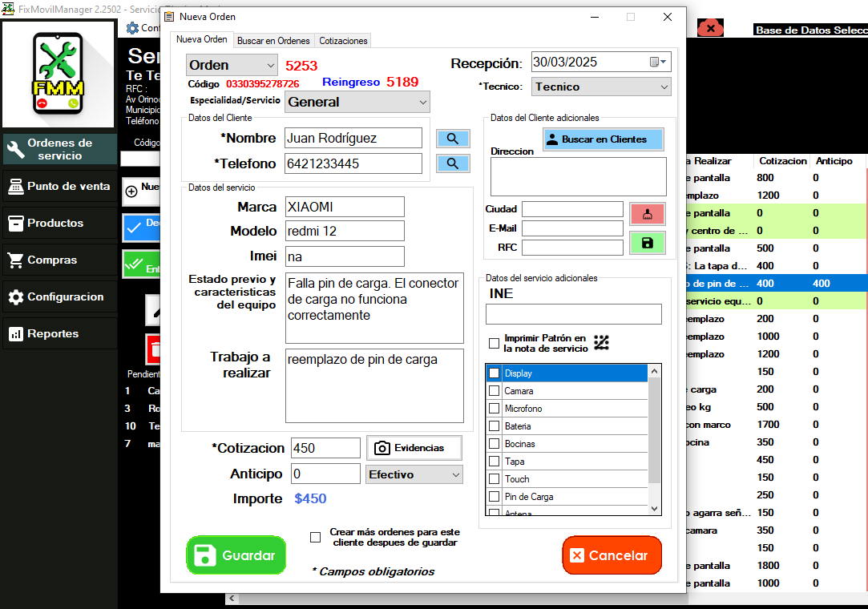Click the plus Nueva button in main window
Viewport: 868px width, 609px height.
click(142, 192)
